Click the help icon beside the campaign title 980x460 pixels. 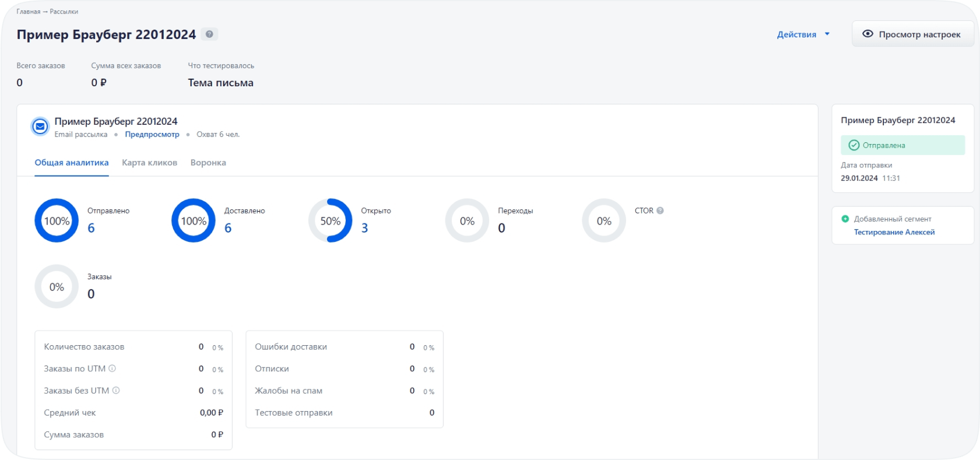(209, 34)
